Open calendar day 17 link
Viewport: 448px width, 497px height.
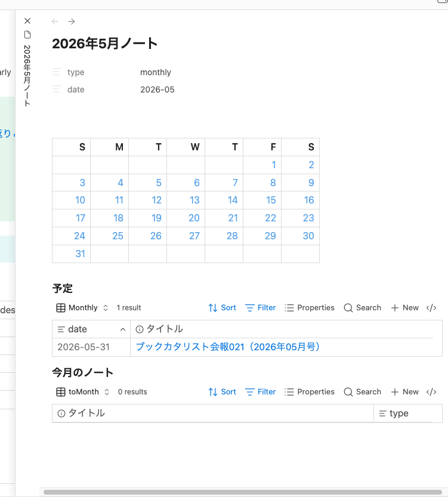point(81,218)
